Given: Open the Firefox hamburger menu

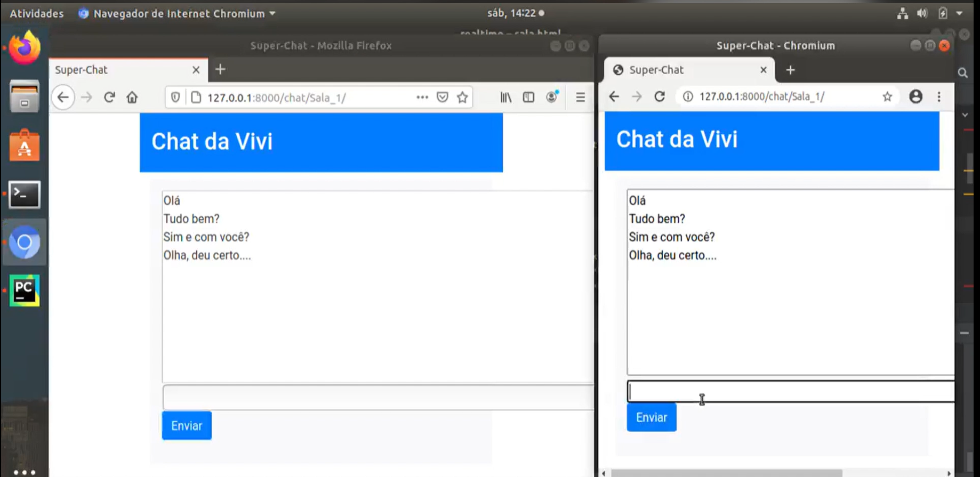Looking at the screenshot, I should click(x=580, y=98).
